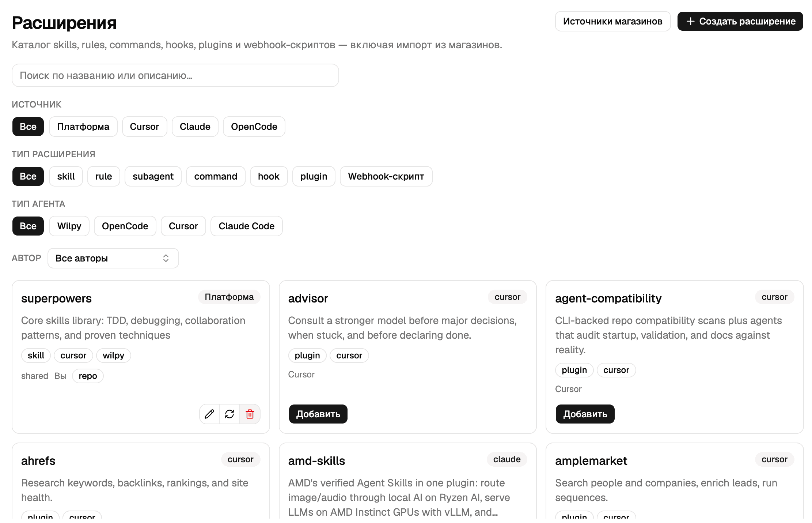Screen dimensions: 812x523
Task: Filter by Webhook-скрипт type
Action: click(386, 176)
